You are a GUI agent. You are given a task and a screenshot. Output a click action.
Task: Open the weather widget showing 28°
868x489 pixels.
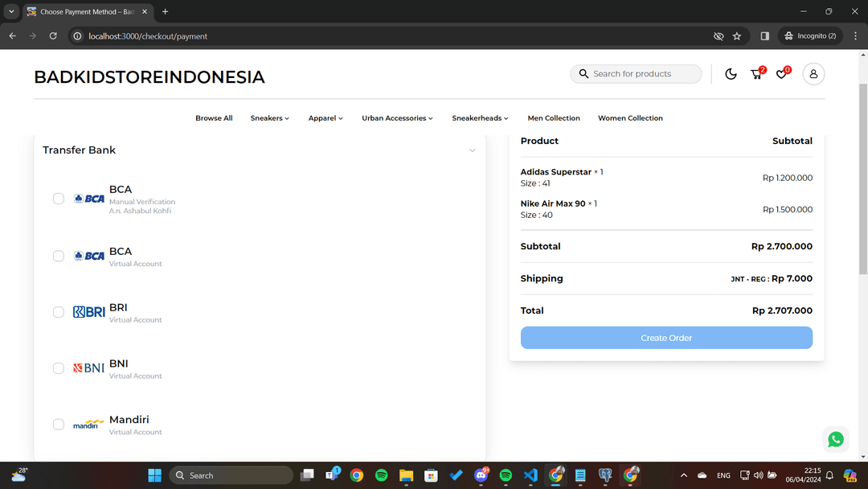tap(18, 475)
